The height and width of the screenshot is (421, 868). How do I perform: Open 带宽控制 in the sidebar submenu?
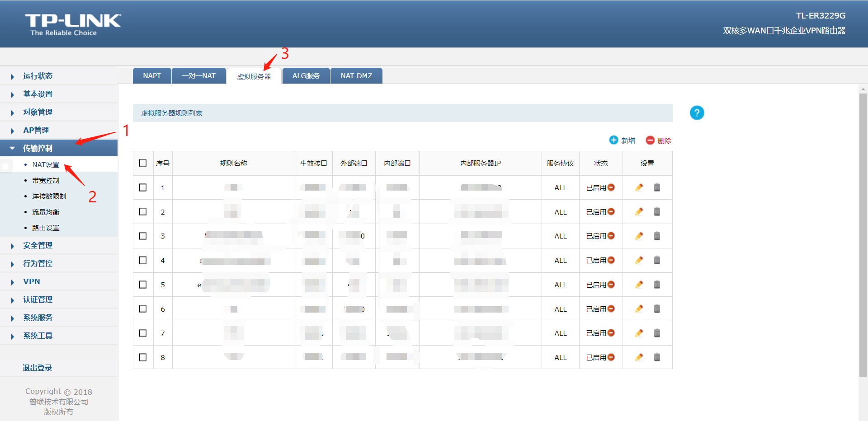click(x=46, y=181)
